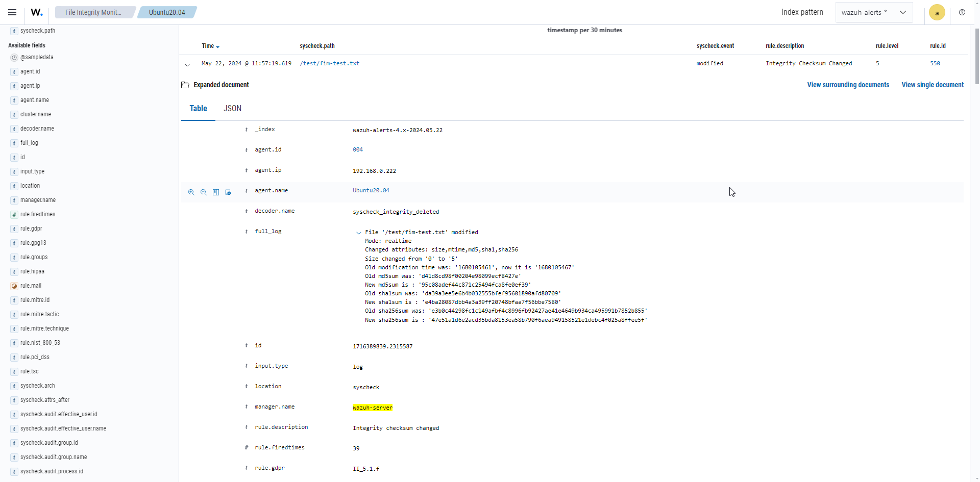The height and width of the screenshot is (482, 980).
Task: Filter out agent.name value (magnify minus)
Action: click(204, 192)
